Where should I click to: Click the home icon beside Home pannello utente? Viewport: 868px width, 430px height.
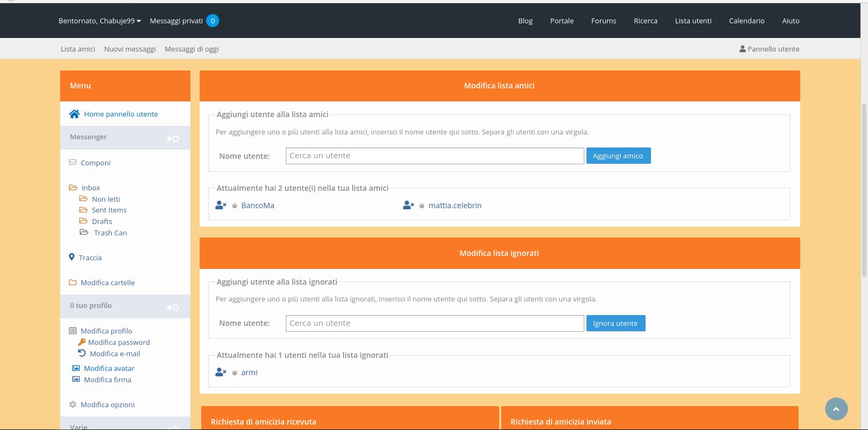pyautogui.click(x=74, y=114)
